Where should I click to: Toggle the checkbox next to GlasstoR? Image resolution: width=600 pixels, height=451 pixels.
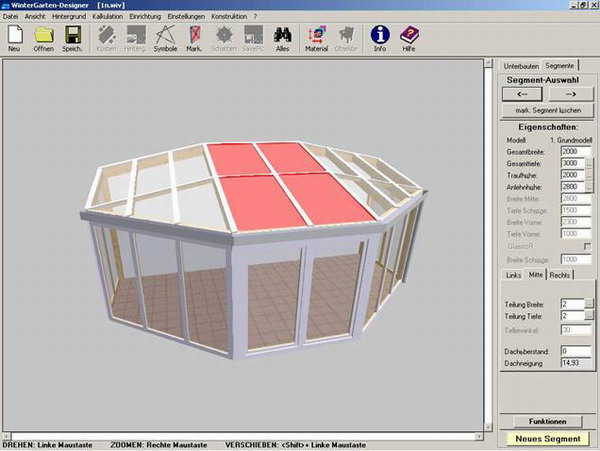coord(588,245)
